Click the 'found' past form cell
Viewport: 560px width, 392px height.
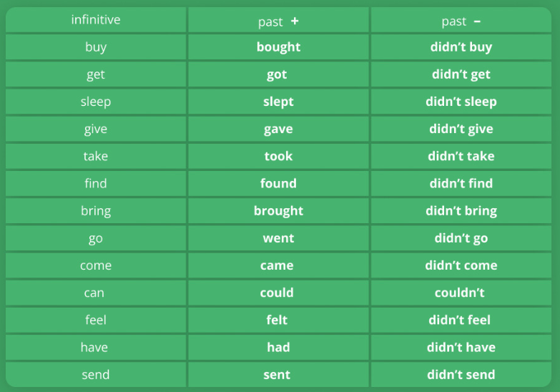pos(278,183)
